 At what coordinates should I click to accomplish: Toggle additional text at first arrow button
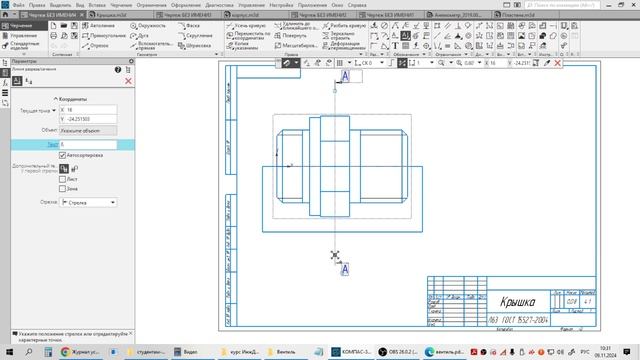coord(64,168)
